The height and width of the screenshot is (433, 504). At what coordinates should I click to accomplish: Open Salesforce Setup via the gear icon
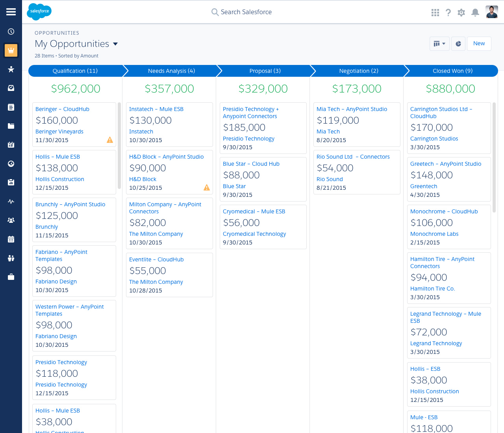point(461,12)
